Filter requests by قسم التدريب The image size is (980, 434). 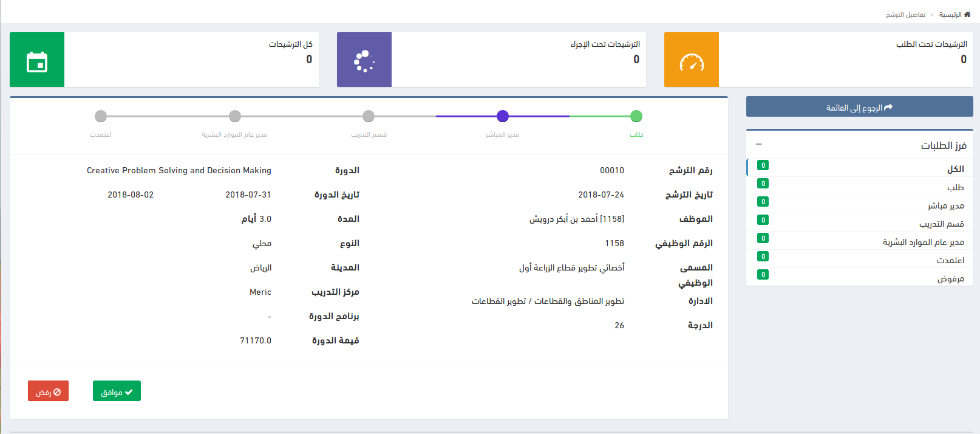click(x=941, y=224)
